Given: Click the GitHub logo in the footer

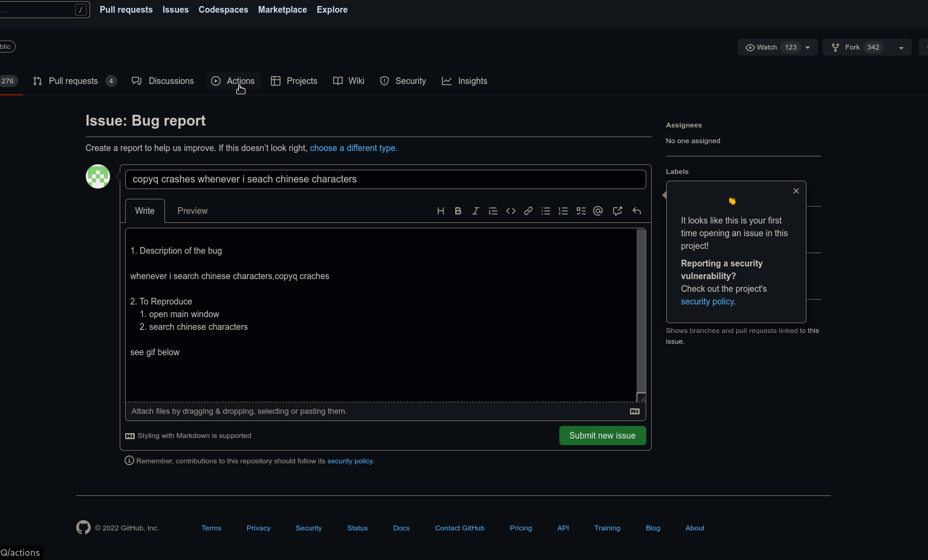Looking at the screenshot, I should pos(83,527).
